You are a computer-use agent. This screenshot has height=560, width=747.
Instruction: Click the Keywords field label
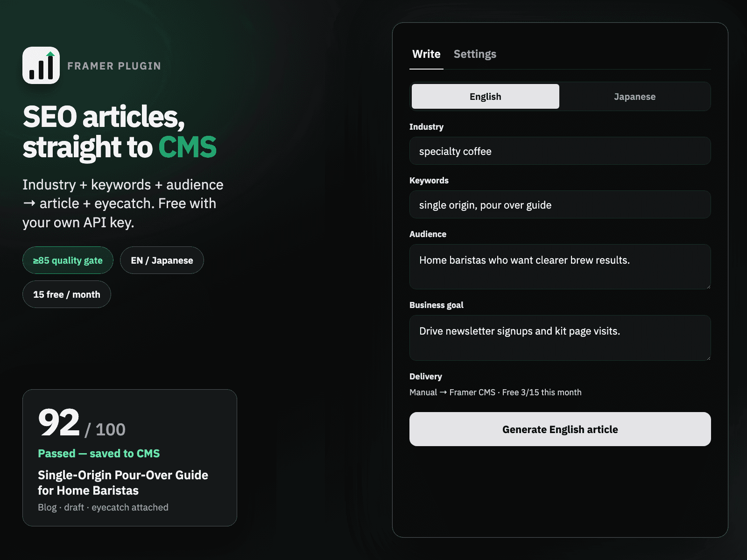tap(429, 181)
